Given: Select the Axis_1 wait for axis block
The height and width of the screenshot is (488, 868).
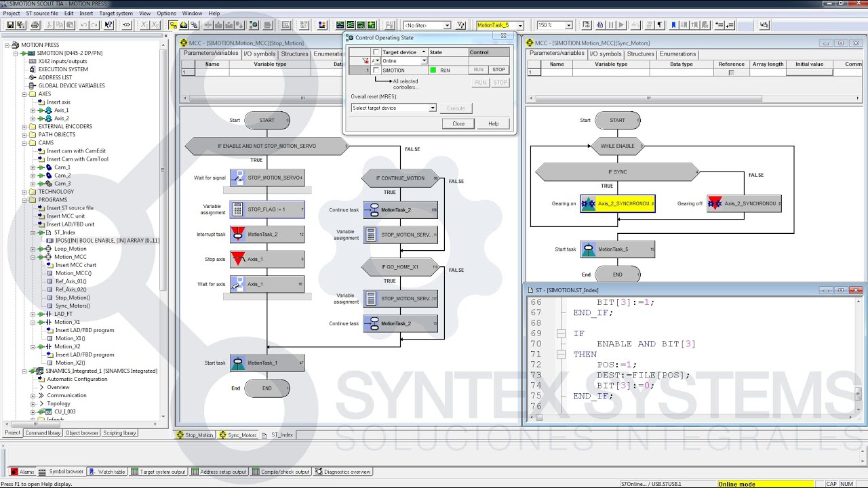Looking at the screenshot, I should [267, 284].
